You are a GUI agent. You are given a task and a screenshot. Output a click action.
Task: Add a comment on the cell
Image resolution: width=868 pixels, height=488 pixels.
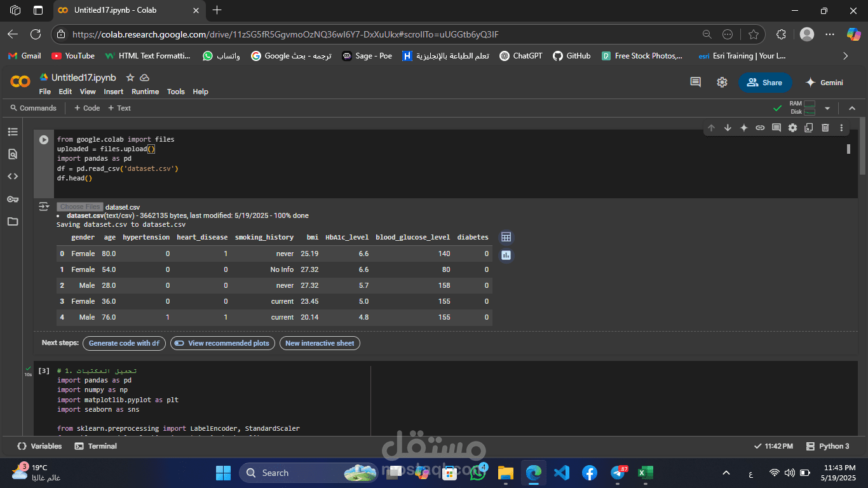point(776,128)
